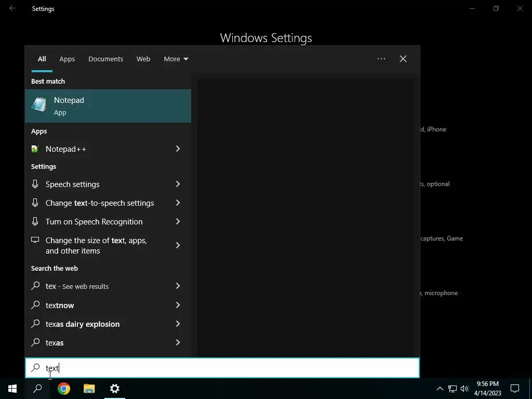
Task: Expand arrow for Change the size of text
Action: tap(178, 245)
